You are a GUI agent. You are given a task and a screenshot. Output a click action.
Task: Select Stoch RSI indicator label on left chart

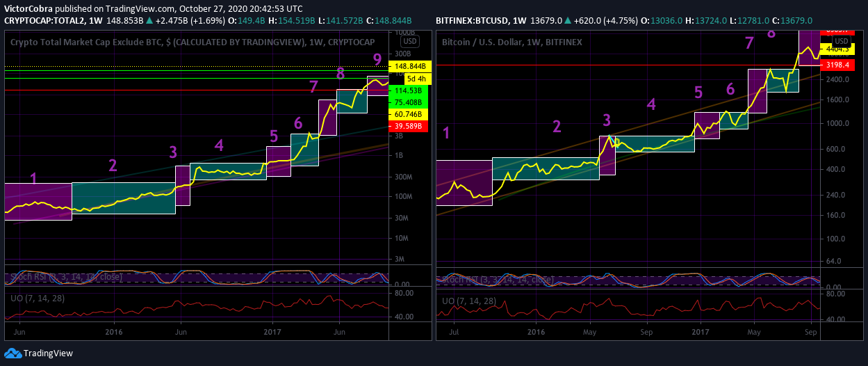coord(65,277)
